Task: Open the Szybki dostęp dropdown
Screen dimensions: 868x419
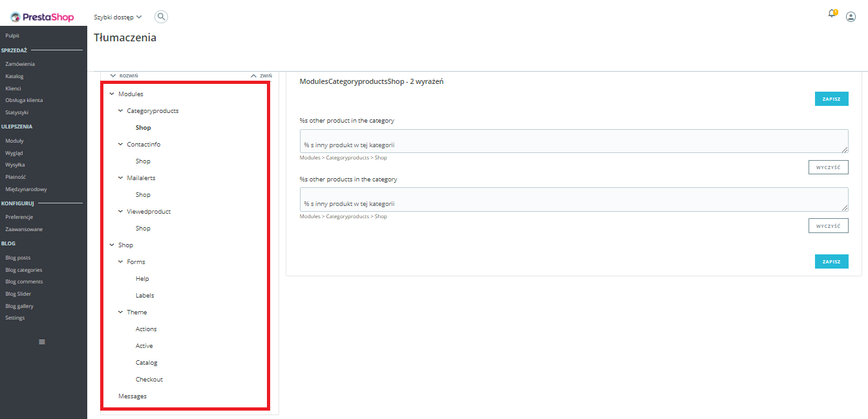Action: pyautogui.click(x=118, y=17)
